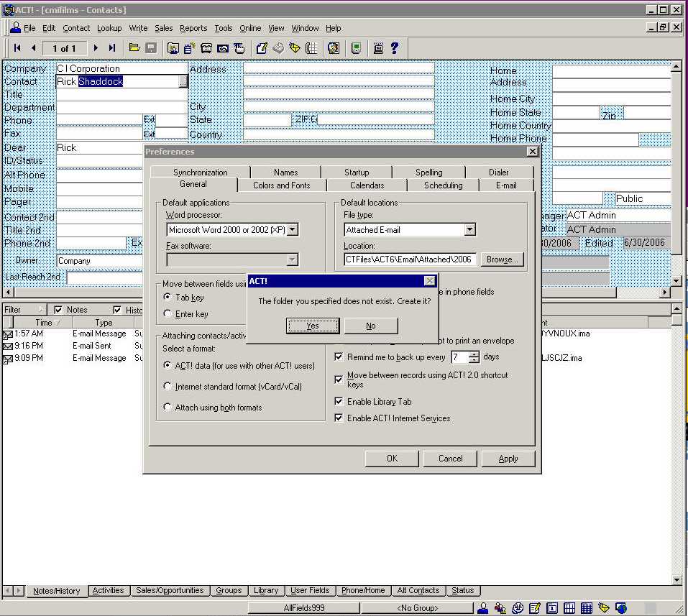The image size is (688, 616).
Task: Close the ACT! message dialog
Action: pyautogui.click(x=430, y=281)
